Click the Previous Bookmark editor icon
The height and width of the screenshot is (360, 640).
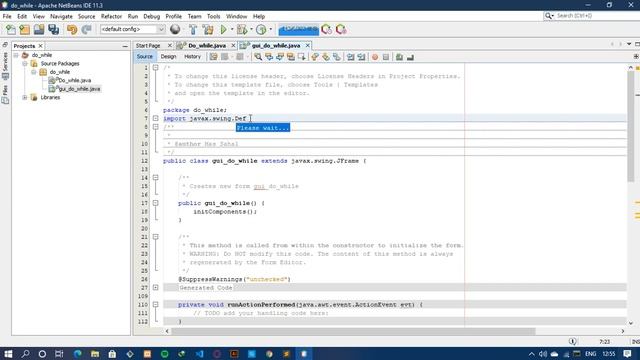coord(315,57)
